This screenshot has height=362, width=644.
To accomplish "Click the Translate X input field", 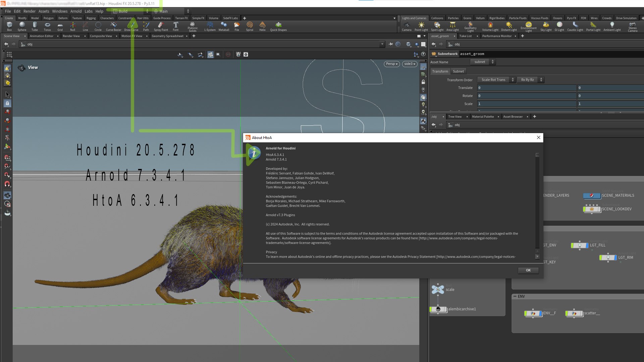I will coord(527,88).
